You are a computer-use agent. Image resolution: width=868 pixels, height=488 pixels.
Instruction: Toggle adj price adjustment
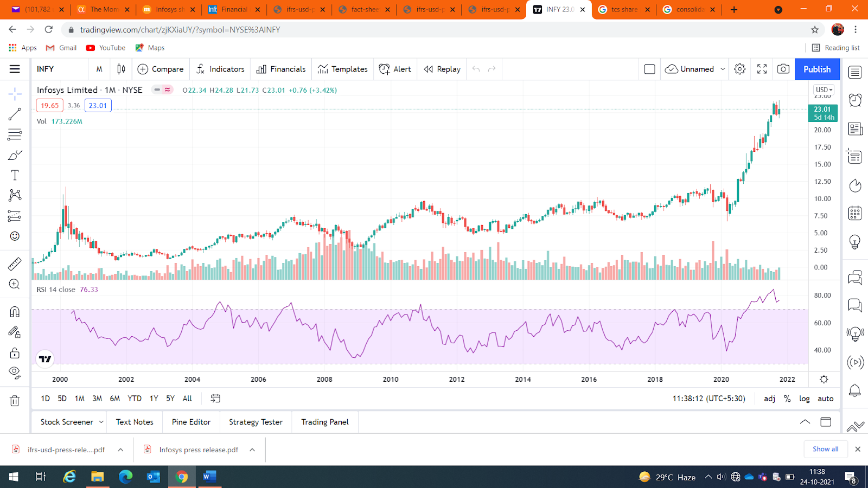click(x=769, y=399)
